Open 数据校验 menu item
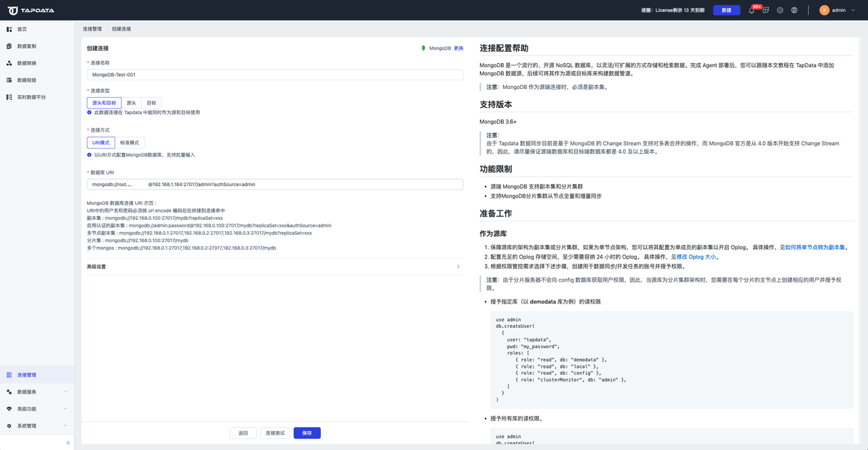 pyautogui.click(x=37, y=80)
